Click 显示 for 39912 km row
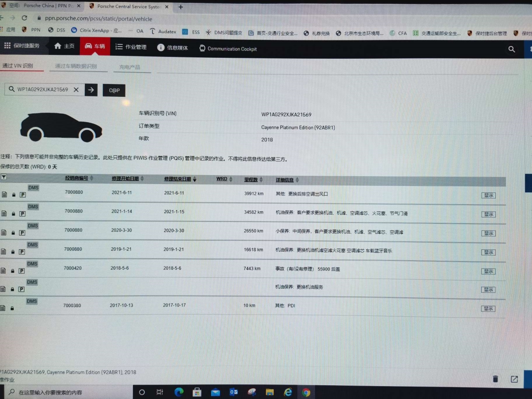532x399 pixels. (489, 195)
